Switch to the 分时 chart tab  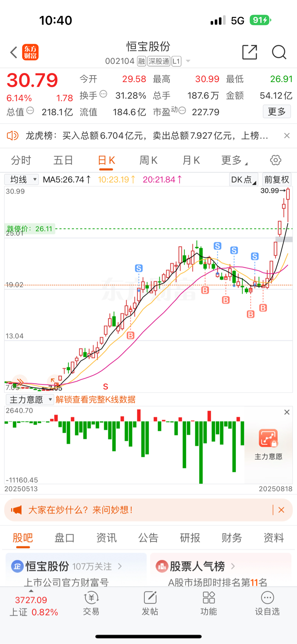pyautogui.click(x=21, y=160)
